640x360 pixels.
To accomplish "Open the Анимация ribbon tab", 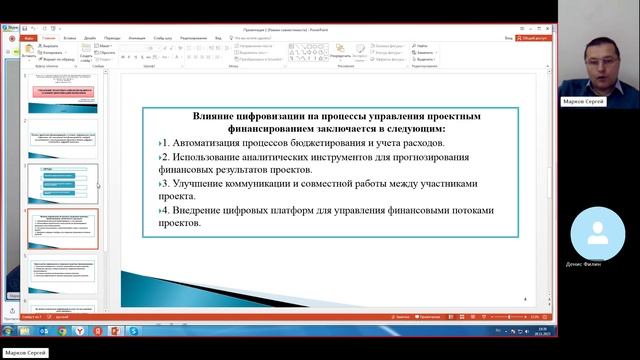I will click(137, 38).
